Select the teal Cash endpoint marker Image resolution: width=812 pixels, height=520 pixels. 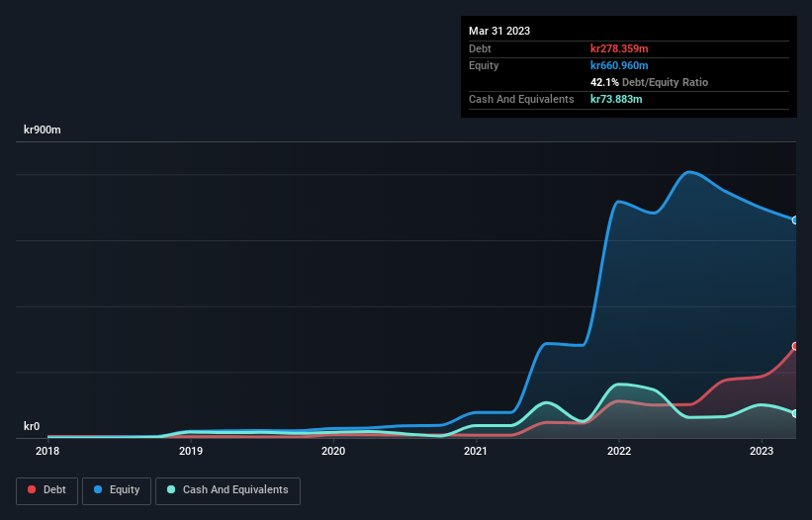tap(795, 413)
